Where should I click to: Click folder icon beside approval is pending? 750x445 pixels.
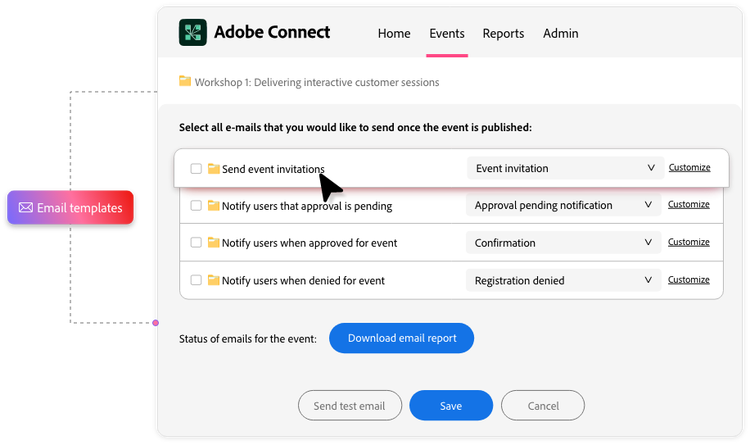pyautogui.click(x=213, y=206)
